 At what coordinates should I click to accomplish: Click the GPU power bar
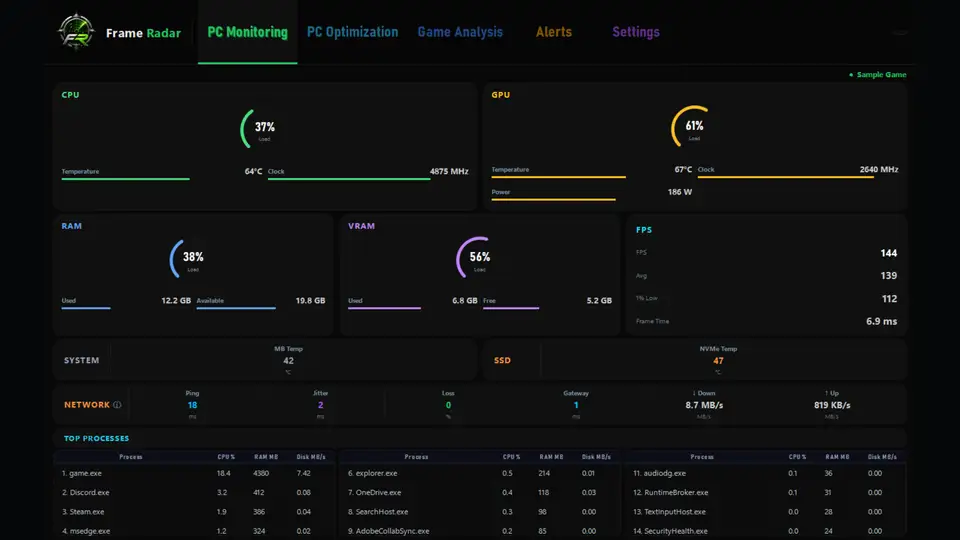click(553, 199)
